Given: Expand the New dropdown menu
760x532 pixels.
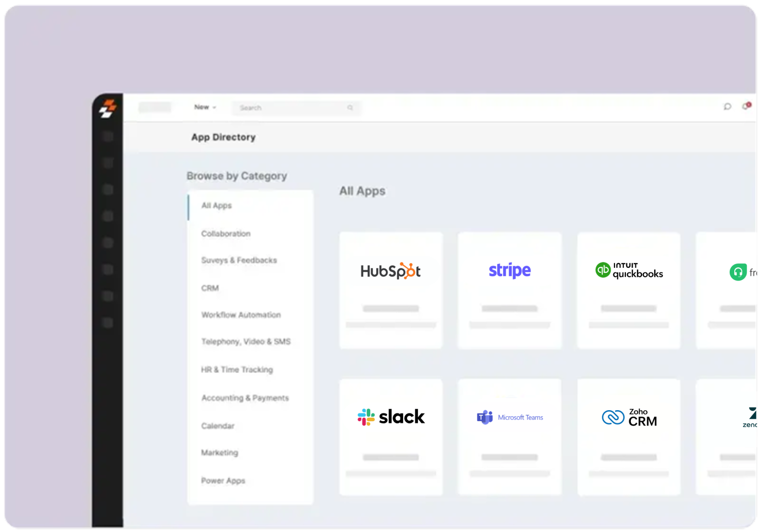Looking at the screenshot, I should (205, 107).
